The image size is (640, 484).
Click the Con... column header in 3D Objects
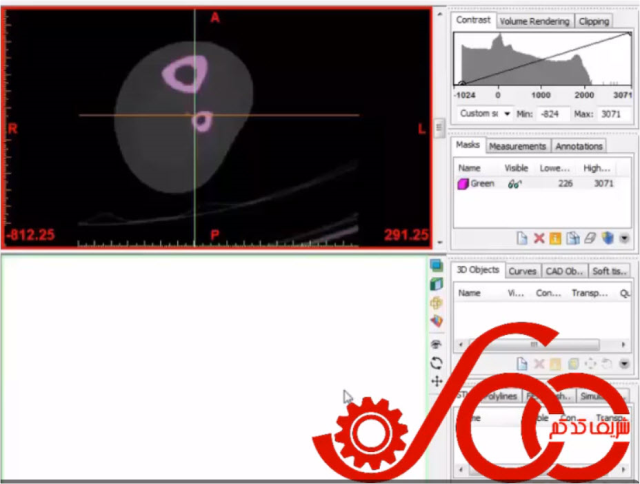548,293
